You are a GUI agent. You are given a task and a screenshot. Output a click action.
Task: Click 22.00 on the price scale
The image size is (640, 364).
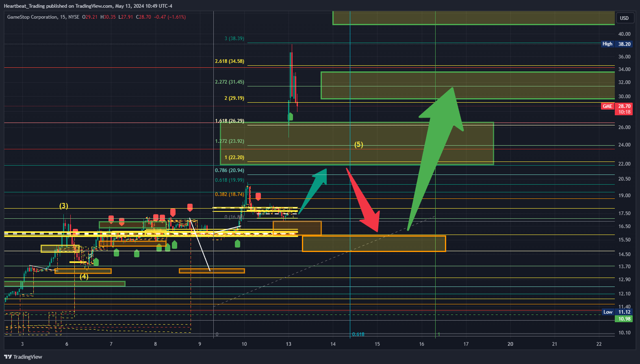pos(624,164)
